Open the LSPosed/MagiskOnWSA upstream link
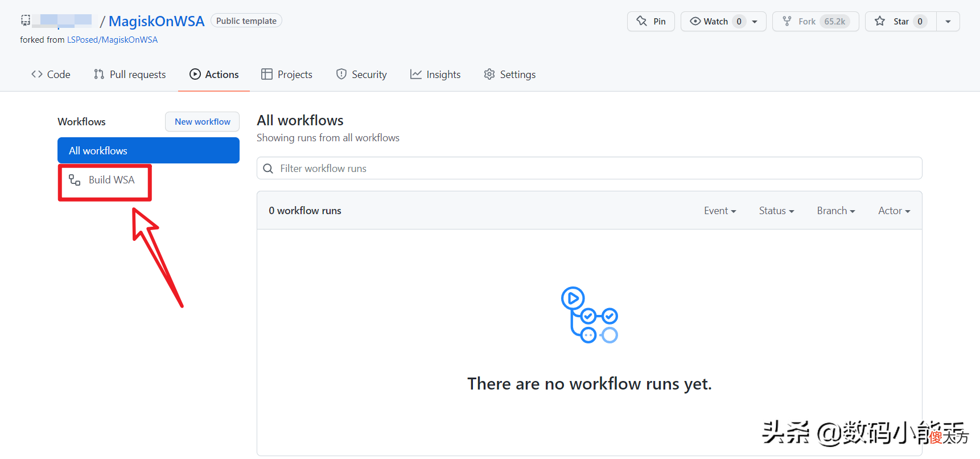Image resolution: width=980 pixels, height=459 pixels. coord(112,40)
